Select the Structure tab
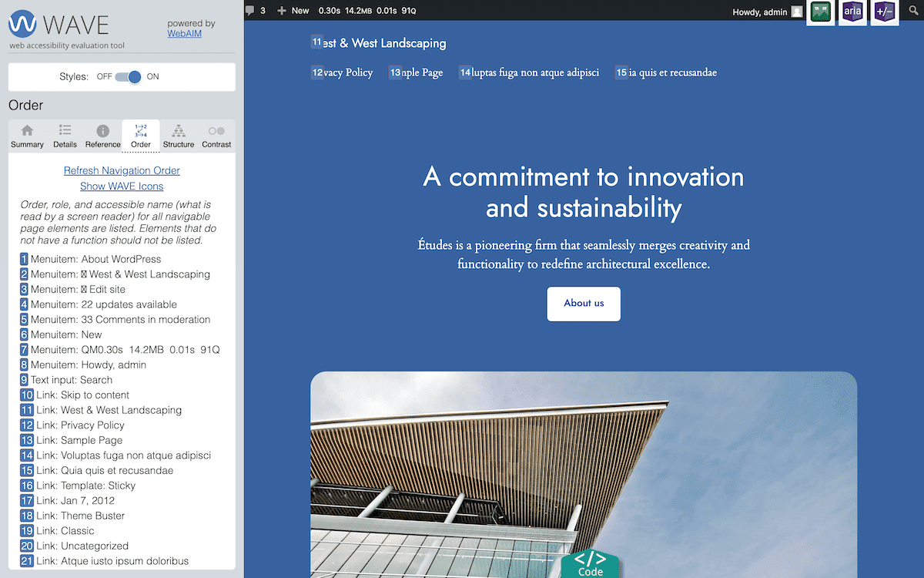 pyautogui.click(x=178, y=136)
